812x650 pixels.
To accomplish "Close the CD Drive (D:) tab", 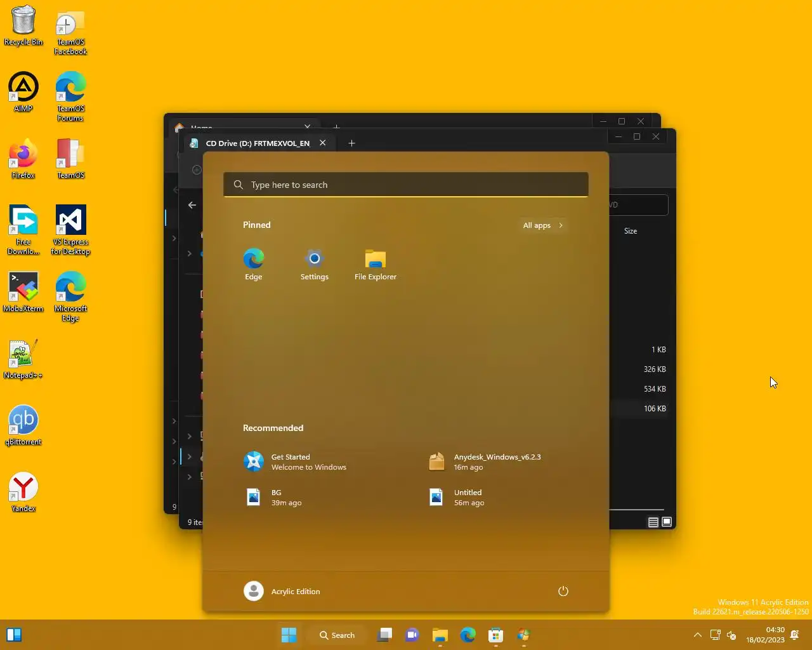I will point(322,143).
